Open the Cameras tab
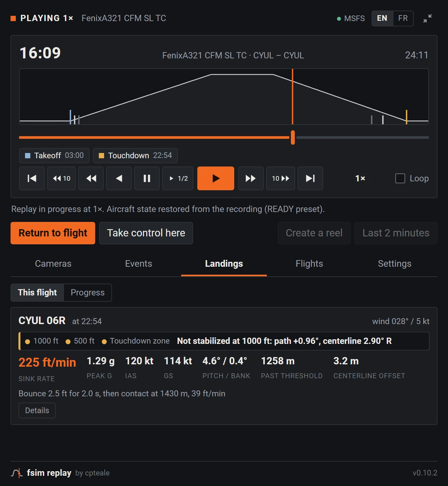This screenshot has width=448, height=486. (53, 264)
